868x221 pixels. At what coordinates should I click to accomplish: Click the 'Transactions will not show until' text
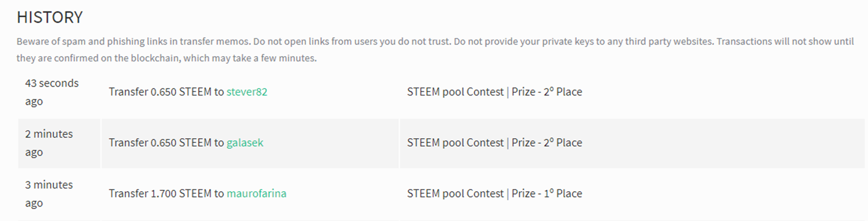[785, 41]
